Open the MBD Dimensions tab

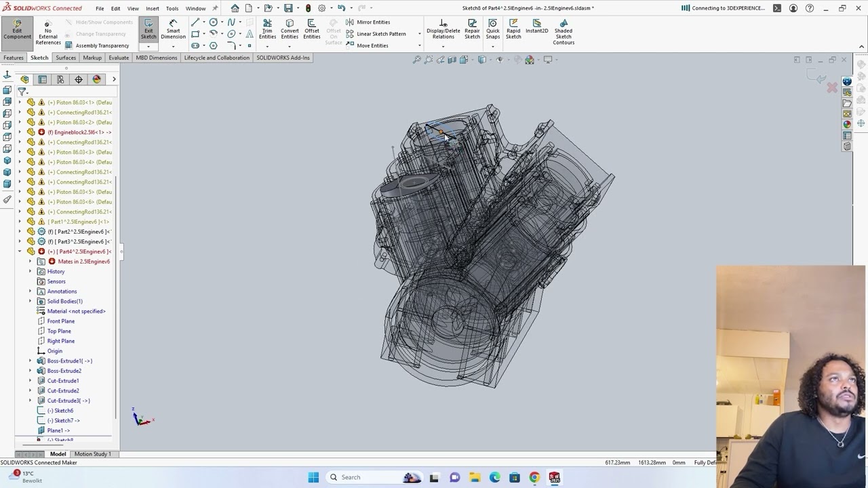(157, 58)
